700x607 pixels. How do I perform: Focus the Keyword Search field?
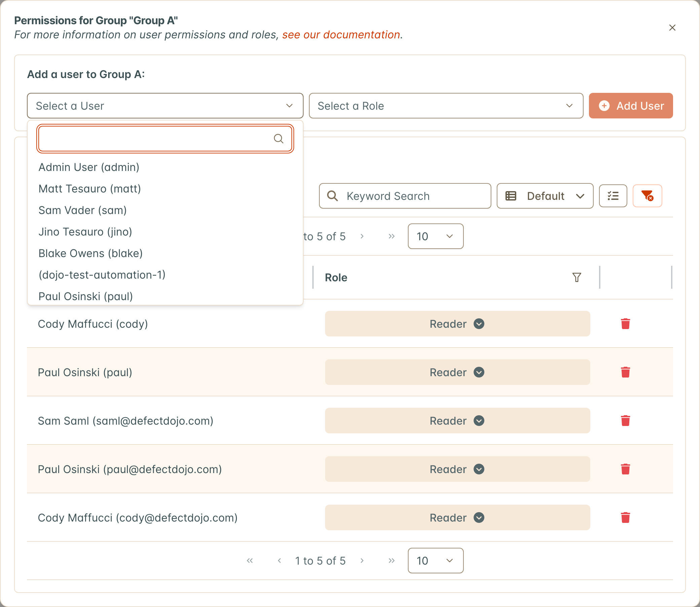(405, 196)
